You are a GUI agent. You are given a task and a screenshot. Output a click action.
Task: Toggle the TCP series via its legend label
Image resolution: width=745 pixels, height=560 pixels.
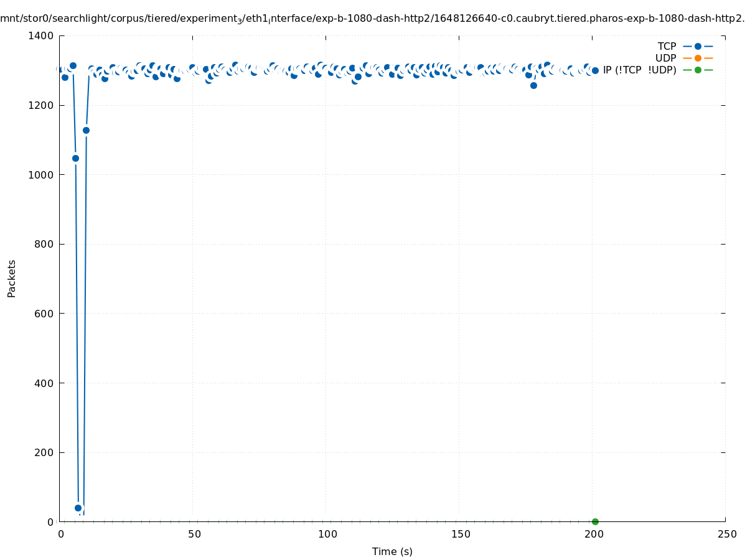(667, 46)
